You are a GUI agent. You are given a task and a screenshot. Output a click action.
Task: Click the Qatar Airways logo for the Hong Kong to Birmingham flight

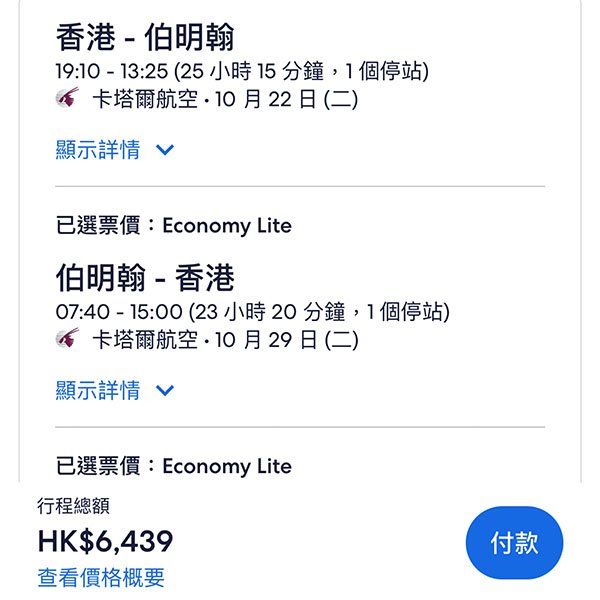coord(67,100)
